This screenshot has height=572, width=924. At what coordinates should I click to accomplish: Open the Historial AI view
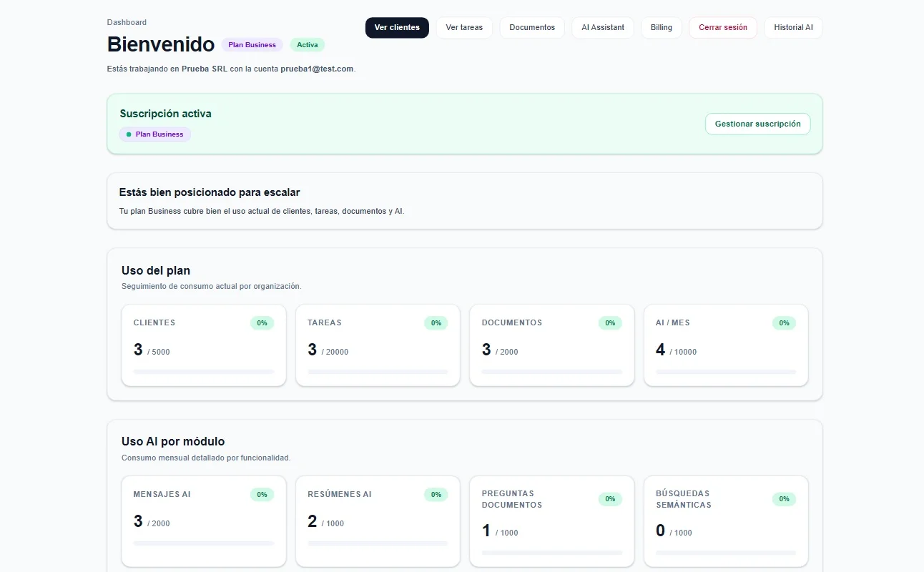(x=793, y=27)
